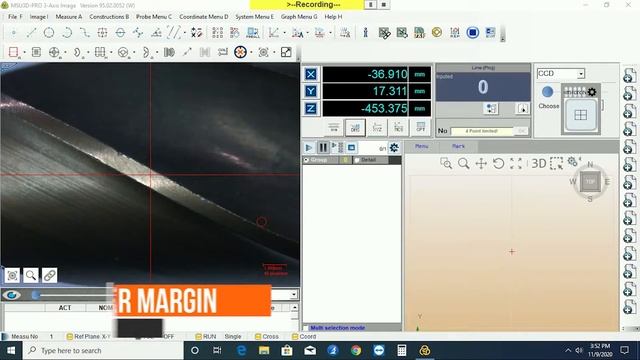Select the Point measurement tool
This screenshot has width=640, height=360.
tap(13, 32)
